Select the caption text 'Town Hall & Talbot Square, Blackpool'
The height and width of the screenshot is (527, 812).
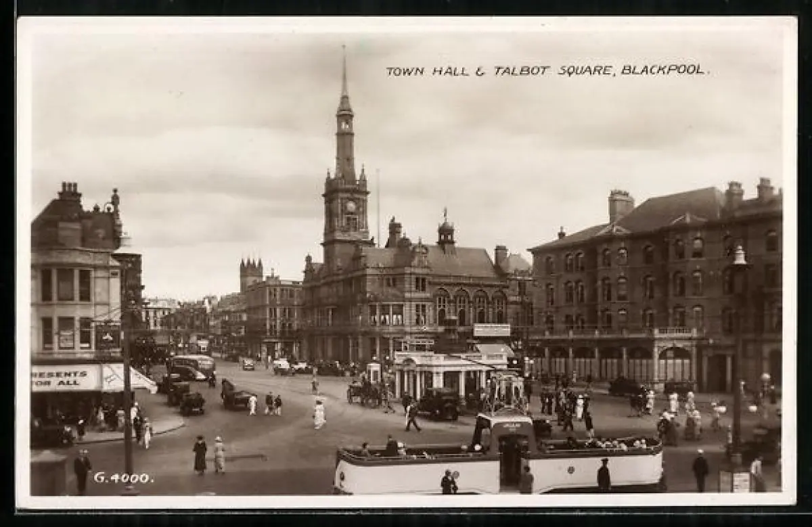[545, 70]
